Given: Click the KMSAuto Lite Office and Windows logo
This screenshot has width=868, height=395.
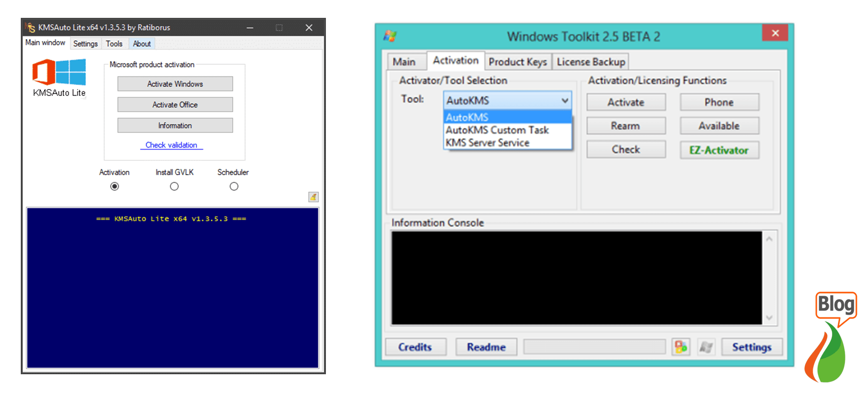Looking at the screenshot, I should pyautogui.click(x=59, y=72).
